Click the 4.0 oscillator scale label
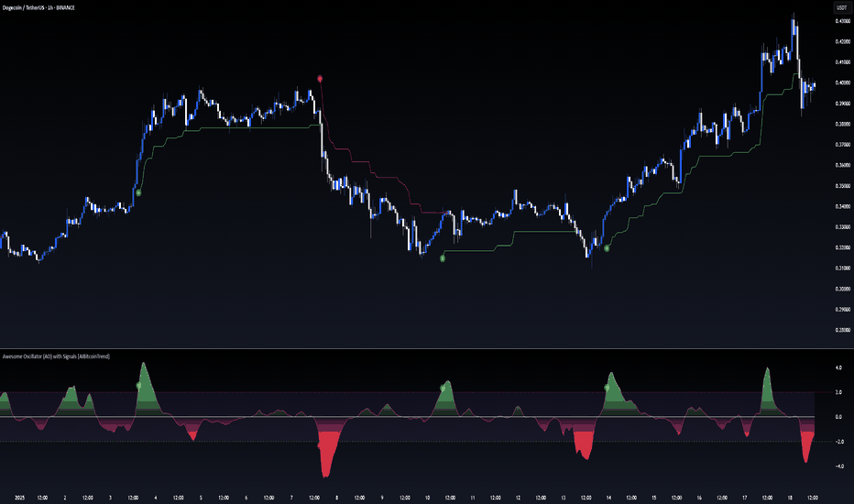 (838, 367)
